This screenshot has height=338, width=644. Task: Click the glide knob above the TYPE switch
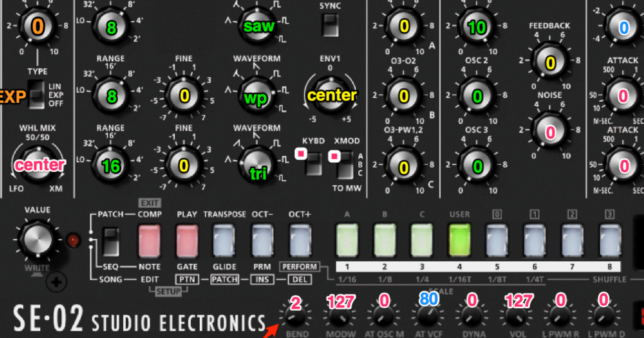38,26
